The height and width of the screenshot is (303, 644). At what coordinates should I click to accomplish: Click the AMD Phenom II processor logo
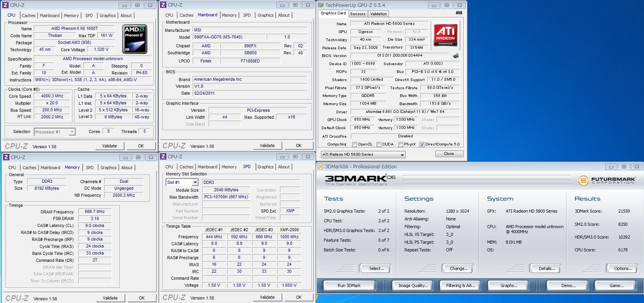(x=135, y=39)
